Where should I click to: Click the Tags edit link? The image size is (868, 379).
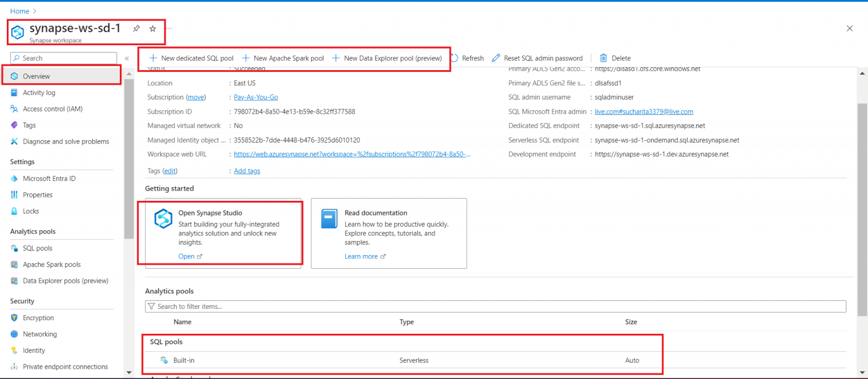coord(170,171)
